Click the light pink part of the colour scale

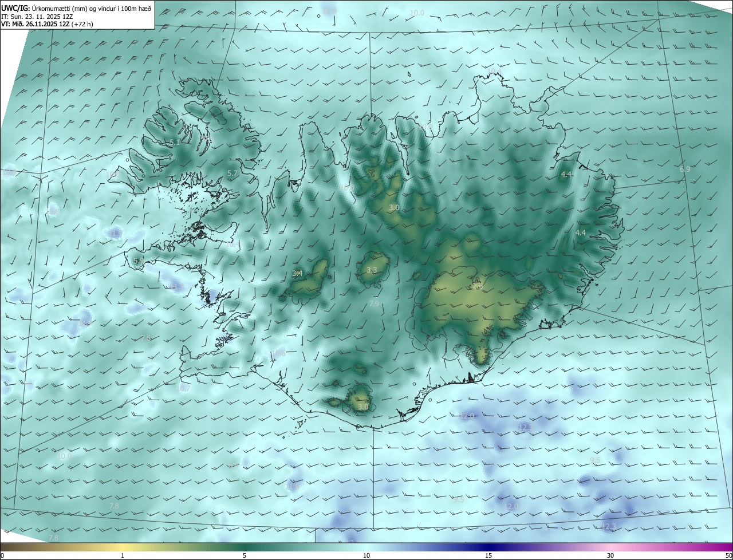(610, 547)
